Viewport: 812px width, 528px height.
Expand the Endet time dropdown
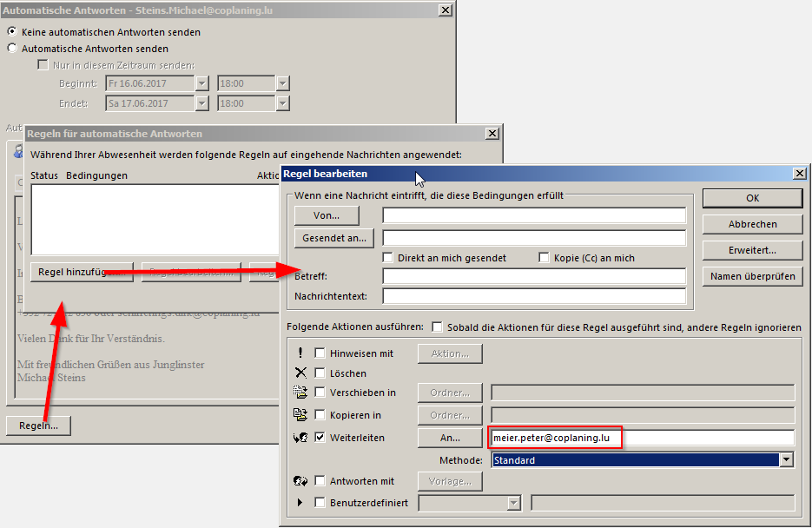(282, 103)
